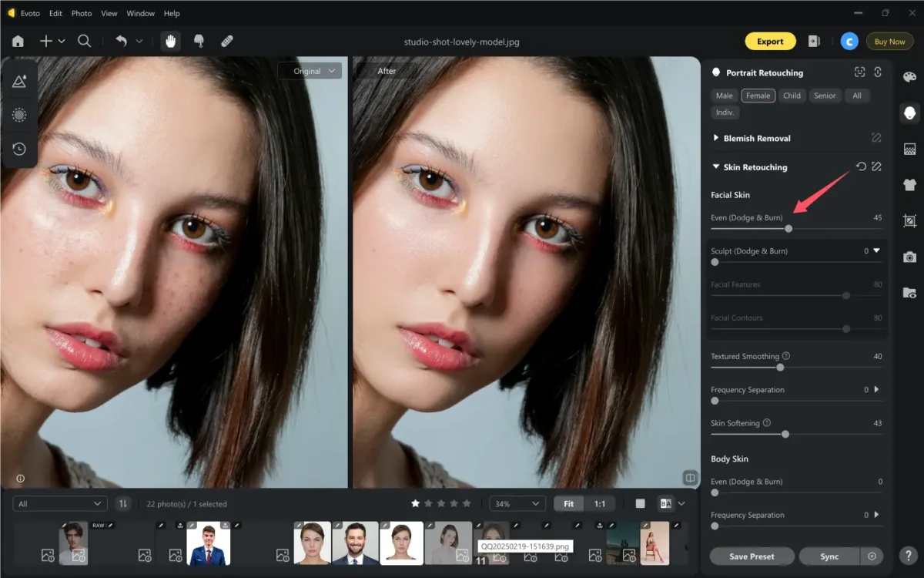924x578 pixels.
Task: Click the Save Preset button
Action: coord(752,556)
